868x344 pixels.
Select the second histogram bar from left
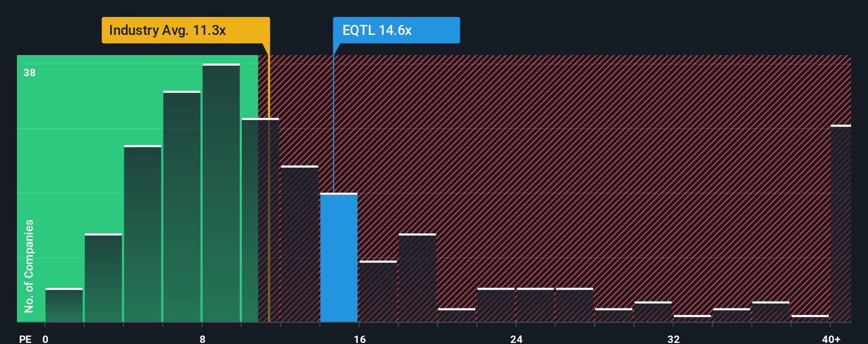click(x=103, y=278)
